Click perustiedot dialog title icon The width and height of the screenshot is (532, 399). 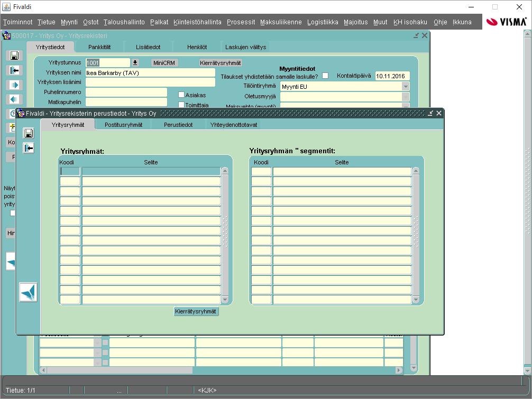21,113
